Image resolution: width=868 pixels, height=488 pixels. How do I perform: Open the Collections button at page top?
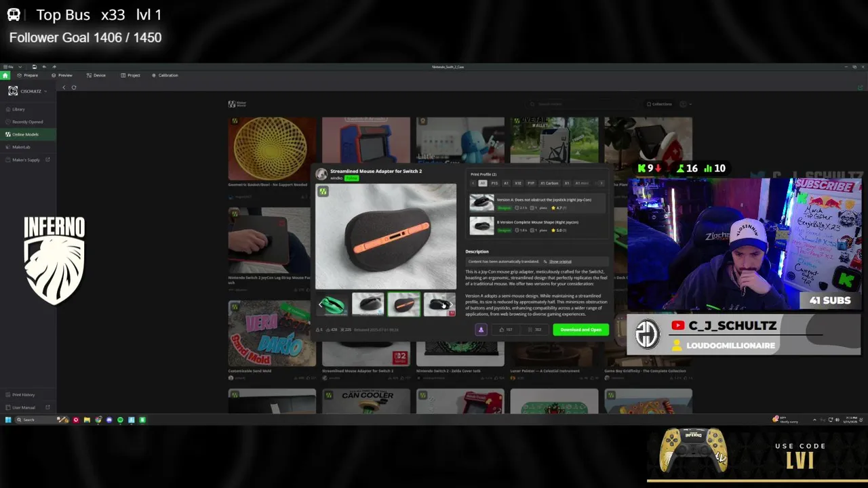pos(659,104)
